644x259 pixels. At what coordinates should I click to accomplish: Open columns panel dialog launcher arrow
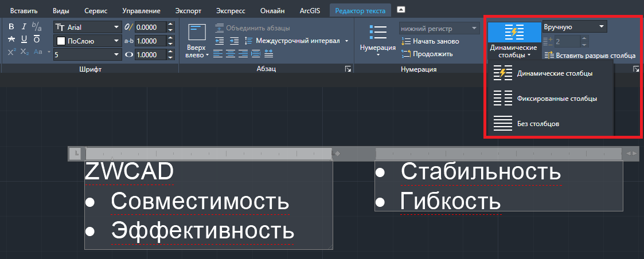click(636, 69)
